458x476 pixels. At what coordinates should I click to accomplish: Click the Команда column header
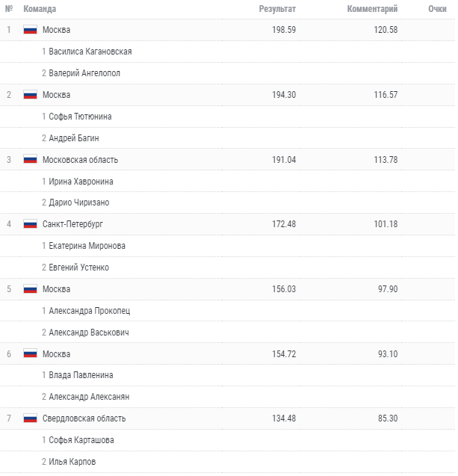40,9
